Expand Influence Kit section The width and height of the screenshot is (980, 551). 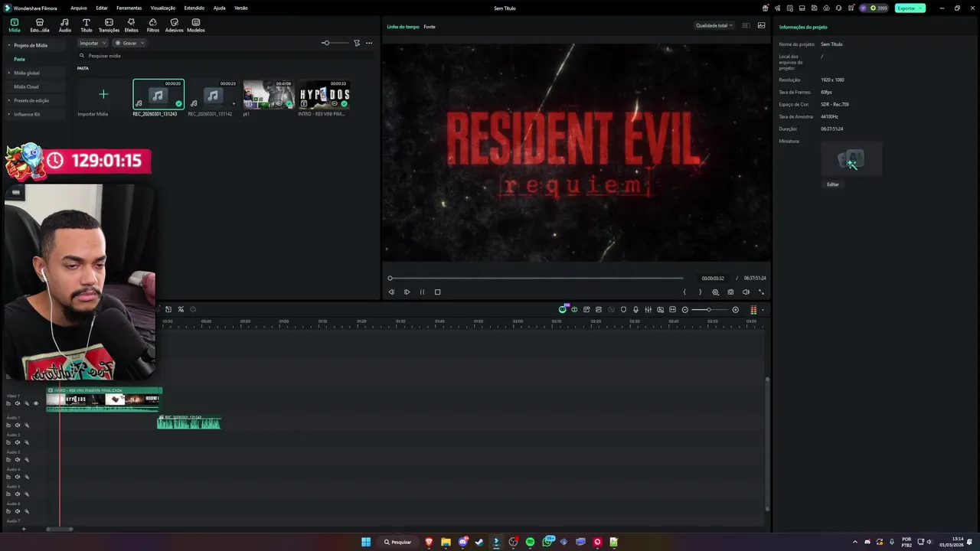(9, 114)
